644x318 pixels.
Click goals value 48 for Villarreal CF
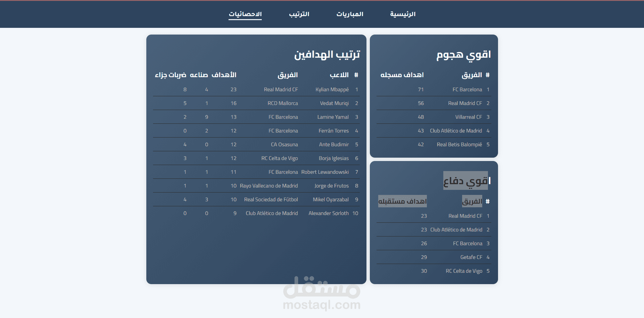[x=421, y=117]
